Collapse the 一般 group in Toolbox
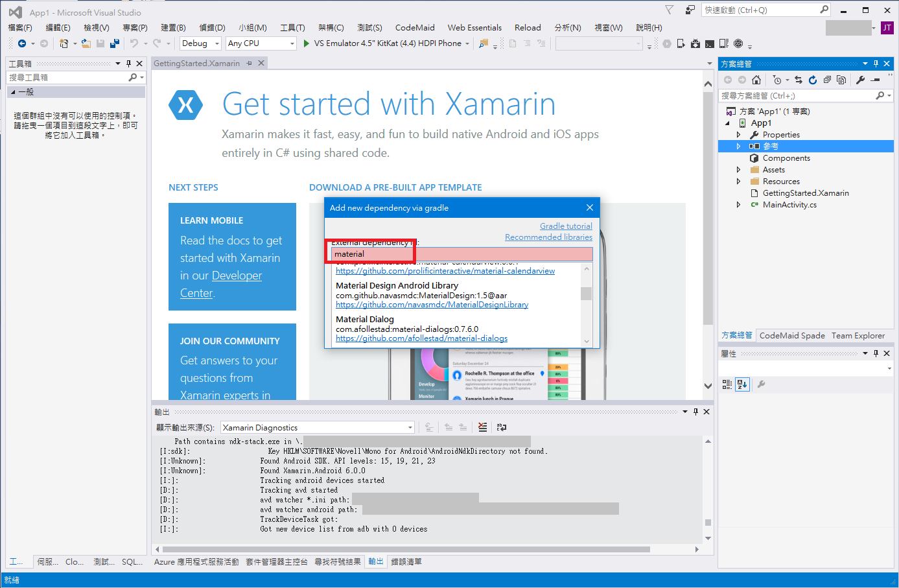 [13, 92]
